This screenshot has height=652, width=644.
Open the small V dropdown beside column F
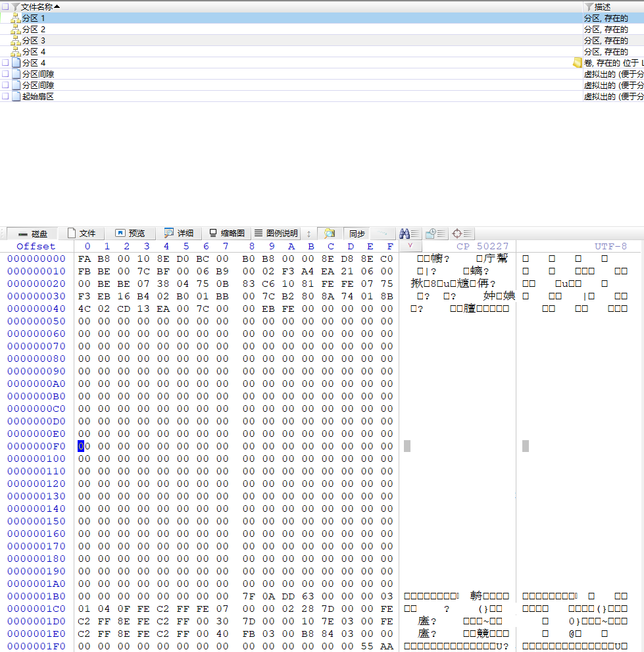[410, 246]
